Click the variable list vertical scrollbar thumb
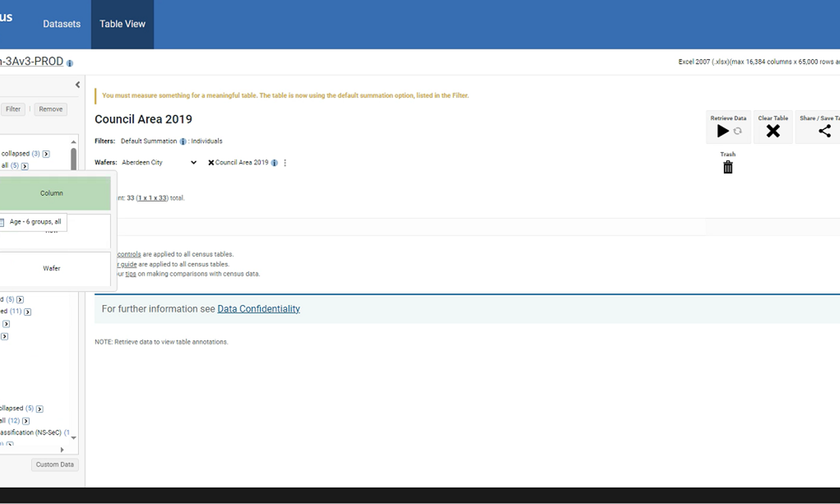The width and height of the screenshot is (840, 504). 74,159
